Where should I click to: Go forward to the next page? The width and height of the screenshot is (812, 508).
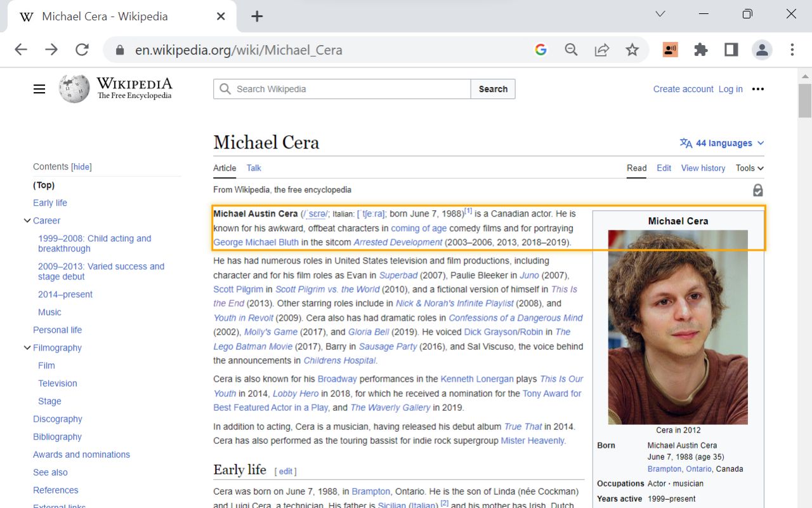(51, 50)
